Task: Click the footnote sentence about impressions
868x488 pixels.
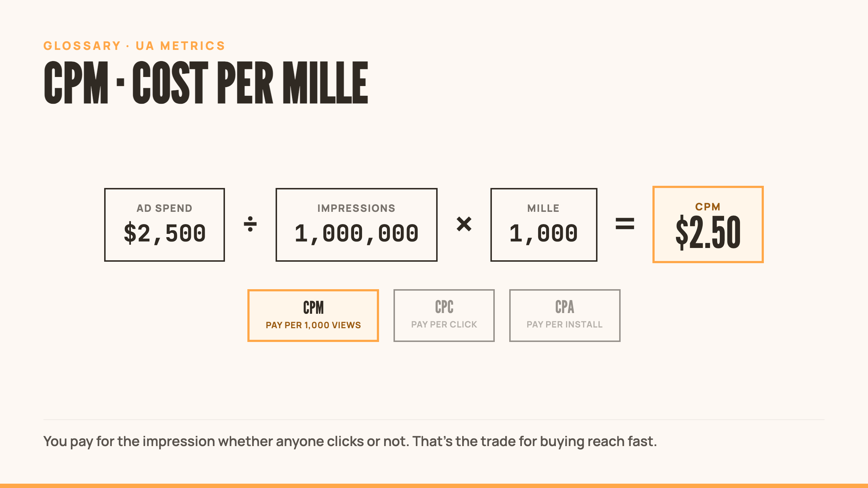Action: (x=350, y=442)
